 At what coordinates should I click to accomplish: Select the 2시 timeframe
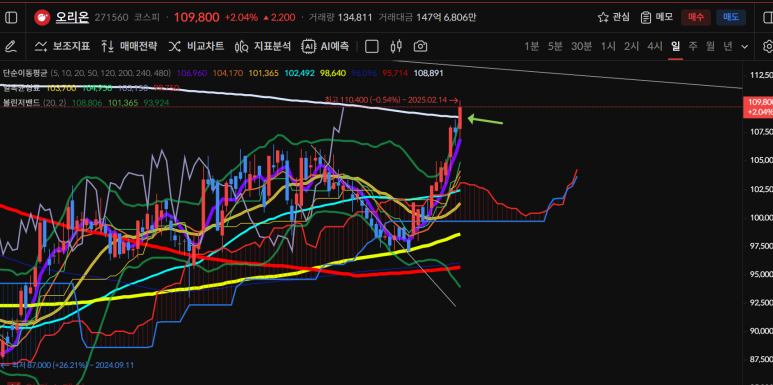point(632,47)
